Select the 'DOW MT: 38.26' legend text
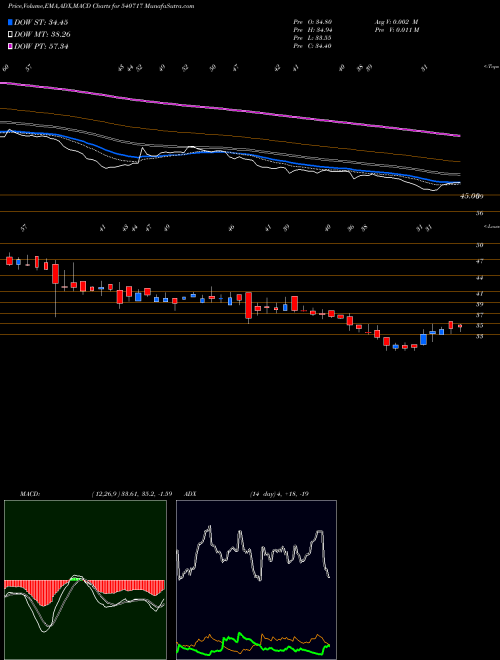The width and height of the screenshot is (500, 660). (x=42, y=35)
